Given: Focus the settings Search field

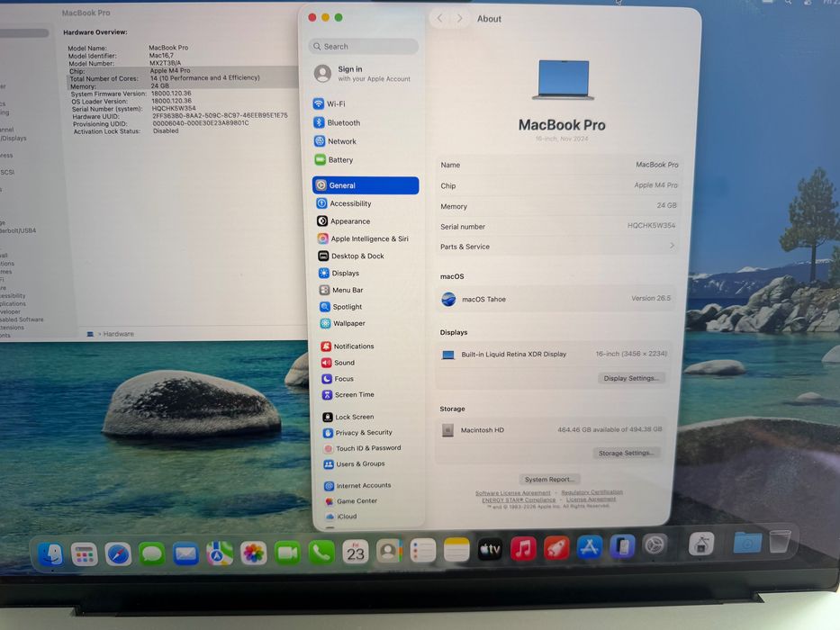Looking at the screenshot, I should (363, 47).
